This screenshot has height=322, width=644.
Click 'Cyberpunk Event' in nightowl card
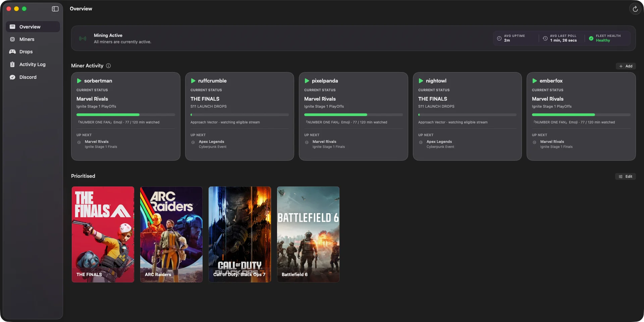pos(440,147)
